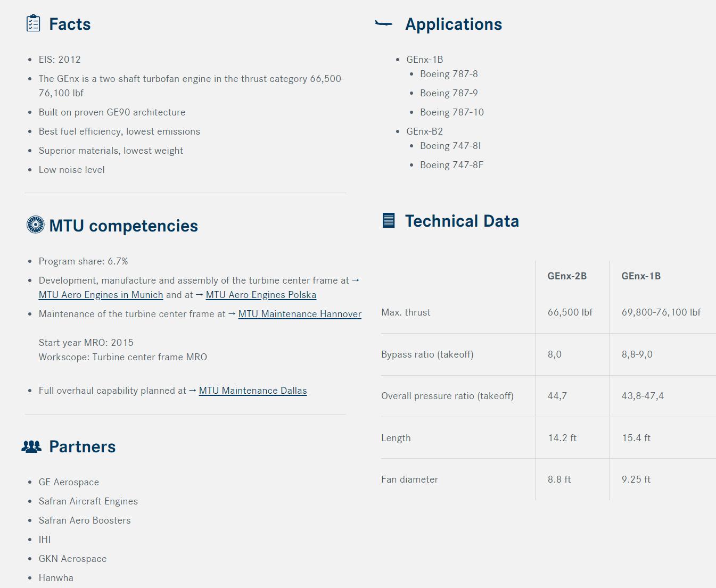Viewport: 716px width, 588px height.
Task: Click the '66,500 lbf' table cell
Action: tap(570, 312)
